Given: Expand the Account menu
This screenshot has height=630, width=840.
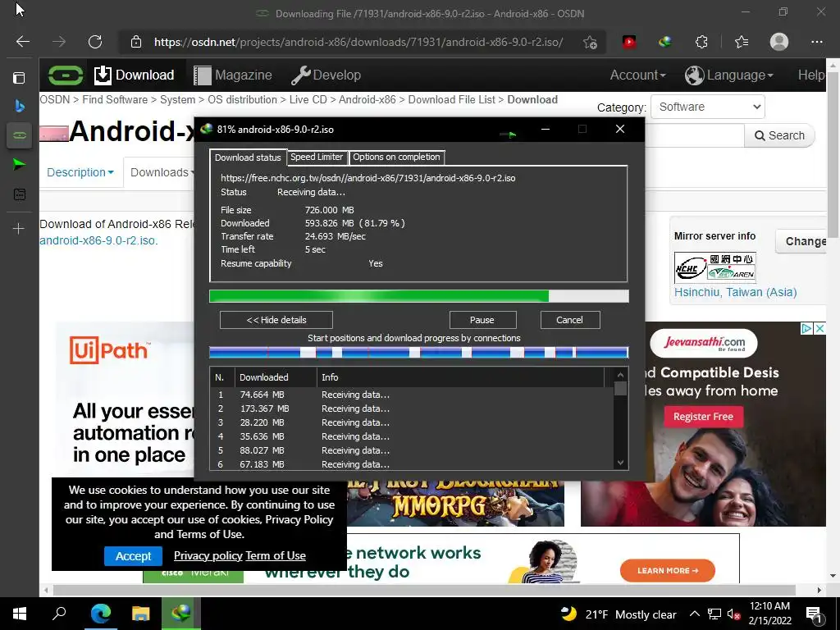Looking at the screenshot, I should coord(637,75).
